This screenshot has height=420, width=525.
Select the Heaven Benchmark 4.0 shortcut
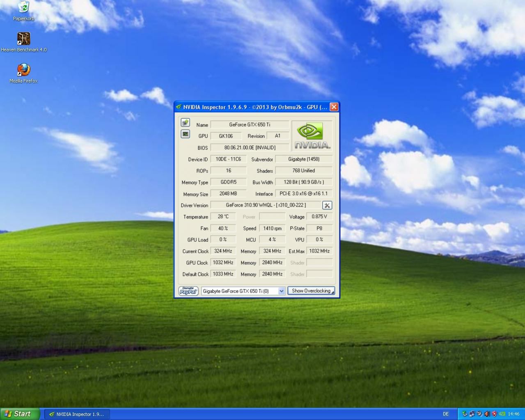tap(23, 42)
